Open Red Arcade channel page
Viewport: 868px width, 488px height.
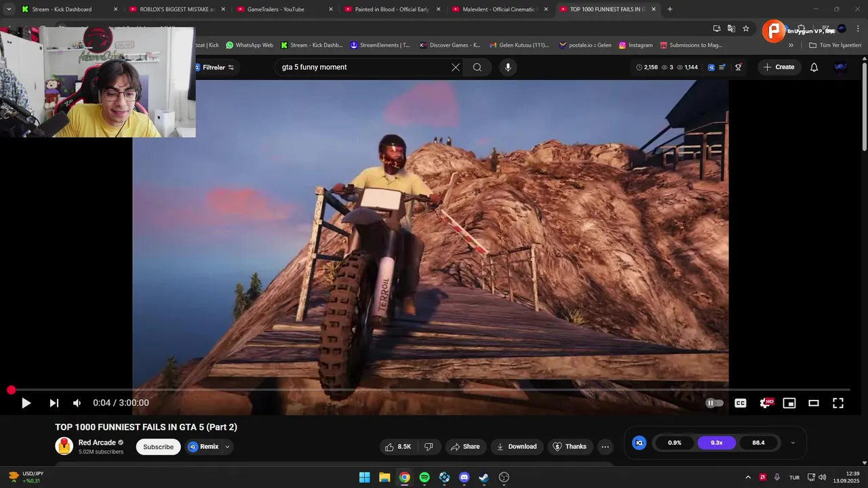[97, 443]
